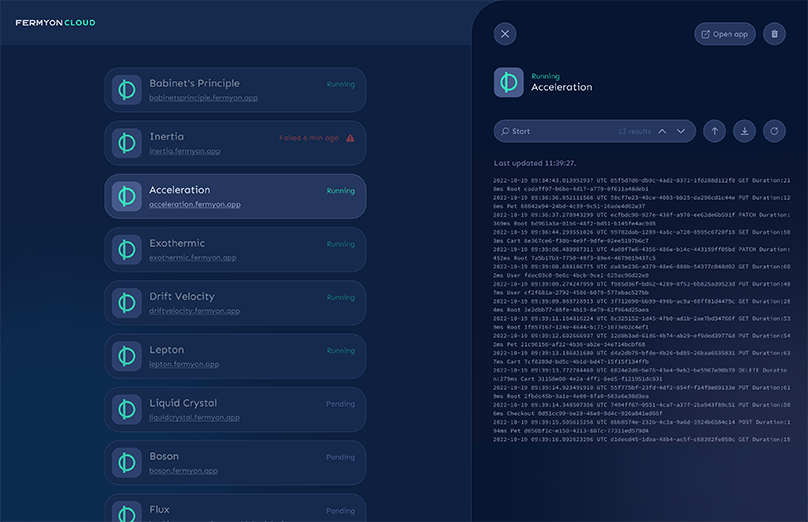Click the Inertia app icon
Image resolution: width=808 pixels, height=522 pixels.
pyautogui.click(x=127, y=143)
